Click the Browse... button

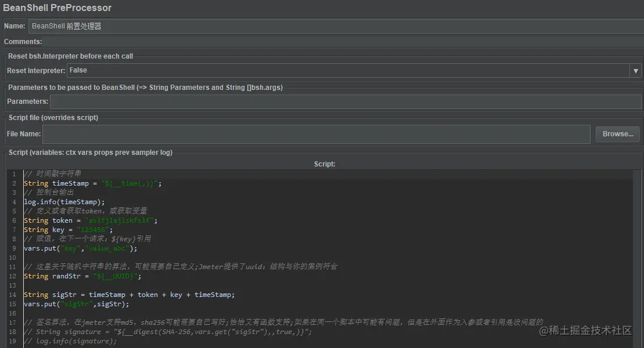click(x=618, y=134)
